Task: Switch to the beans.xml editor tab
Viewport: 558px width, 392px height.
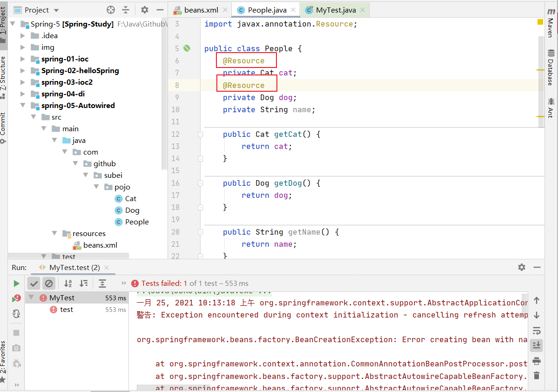Action: tap(201, 10)
